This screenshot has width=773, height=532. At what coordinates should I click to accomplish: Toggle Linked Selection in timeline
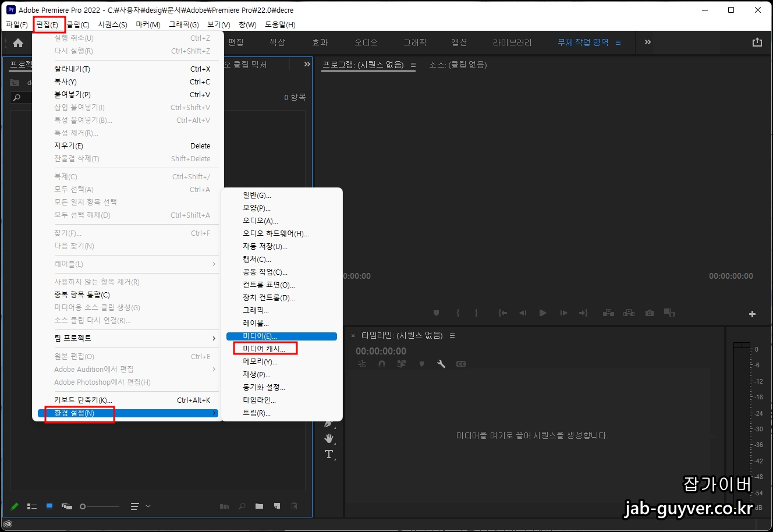402,364
